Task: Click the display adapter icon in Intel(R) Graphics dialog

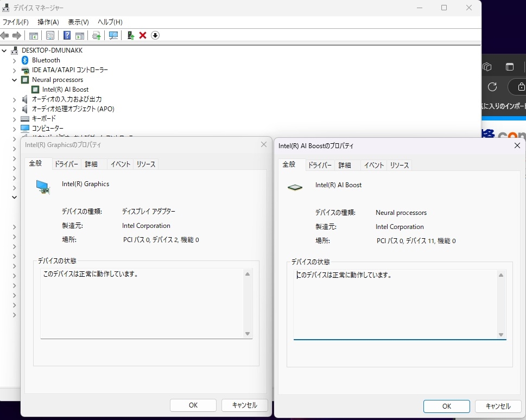Action: click(x=43, y=187)
